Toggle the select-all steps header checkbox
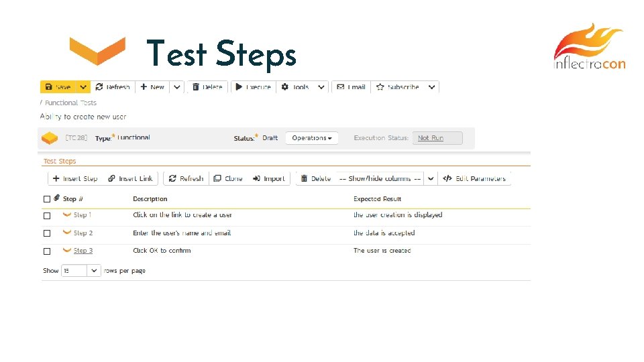Image resolution: width=644 pixels, height=362 pixels. 47,199
